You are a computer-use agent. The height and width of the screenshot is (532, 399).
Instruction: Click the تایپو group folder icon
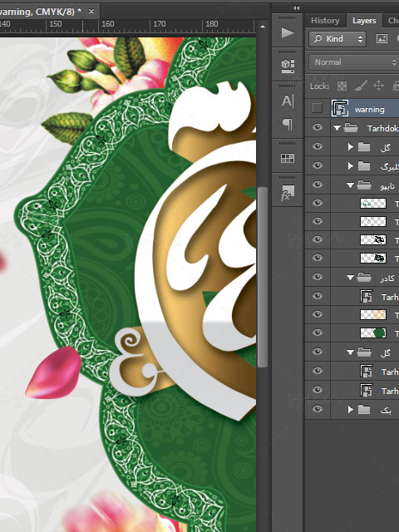click(364, 185)
